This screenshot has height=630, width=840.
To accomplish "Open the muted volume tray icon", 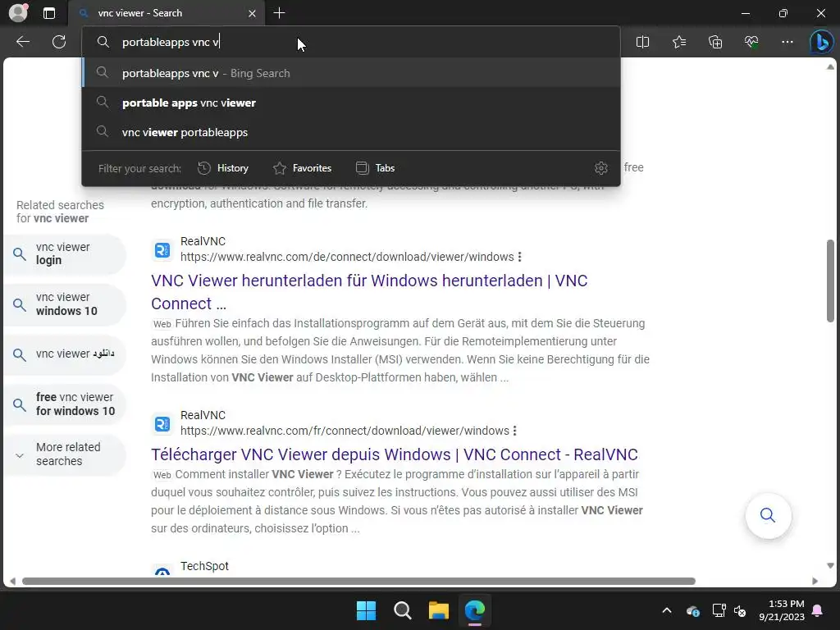I will pos(740,610).
